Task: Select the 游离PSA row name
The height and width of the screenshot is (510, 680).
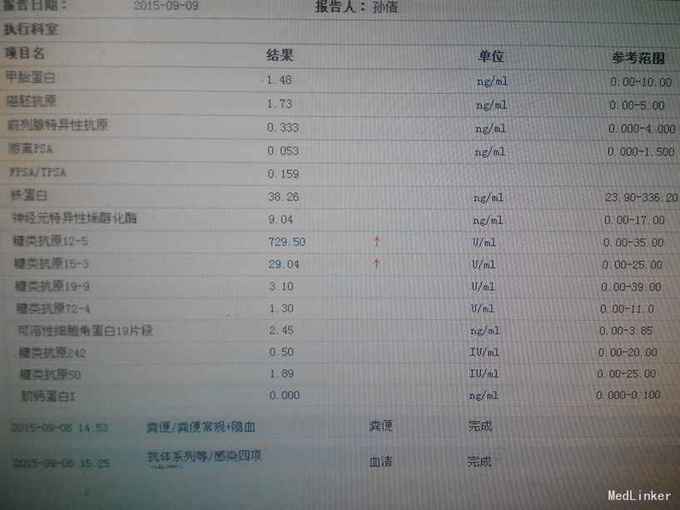Action: [x=30, y=149]
